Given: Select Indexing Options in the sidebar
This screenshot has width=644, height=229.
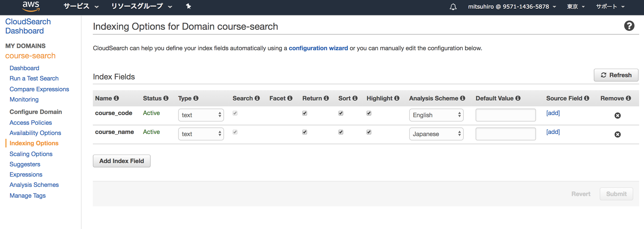Looking at the screenshot, I should pyautogui.click(x=34, y=143).
